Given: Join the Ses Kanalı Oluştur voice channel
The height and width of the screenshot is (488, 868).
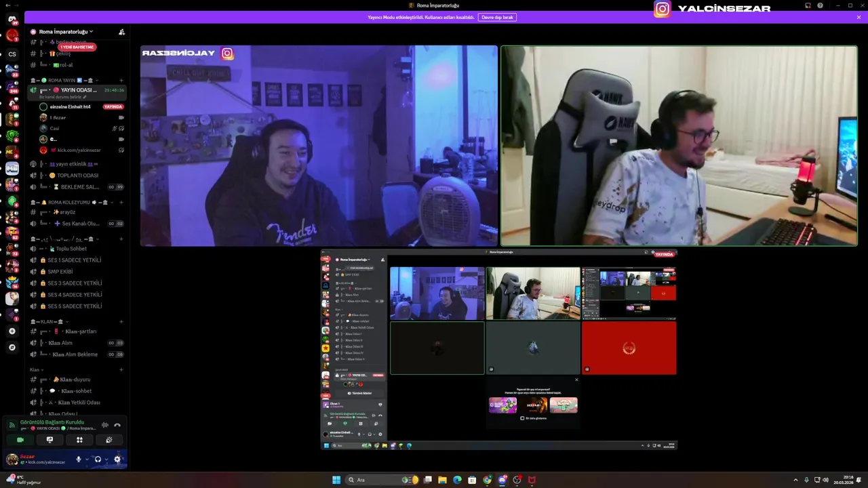Looking at the screenshot, I should tap(77, 224).
